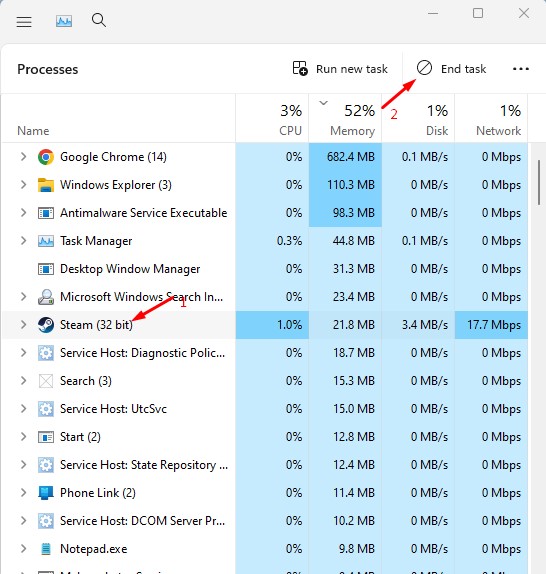The width and height of the screenshot is (546, 574).
Task: Click the vertical scrollbar thumb
Action: 539,182
